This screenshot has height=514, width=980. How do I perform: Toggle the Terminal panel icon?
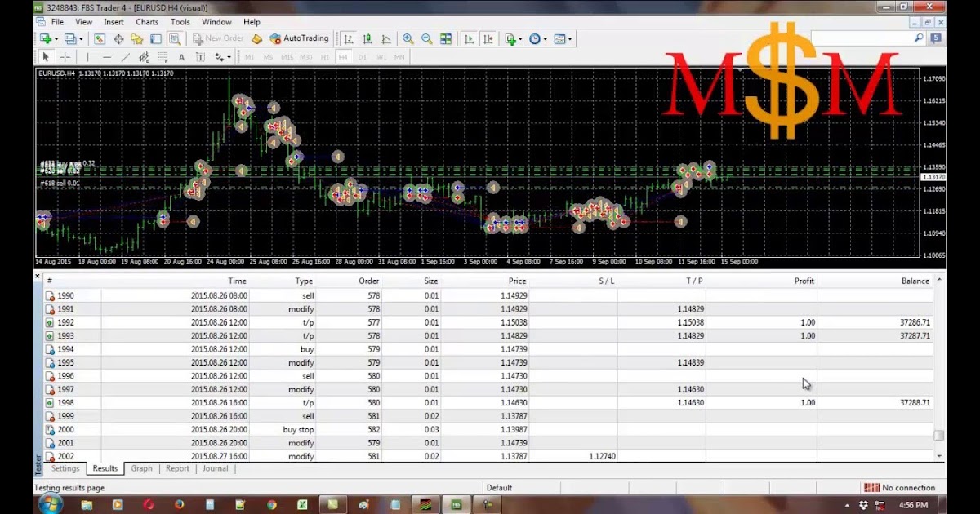[x=155, y=39]
